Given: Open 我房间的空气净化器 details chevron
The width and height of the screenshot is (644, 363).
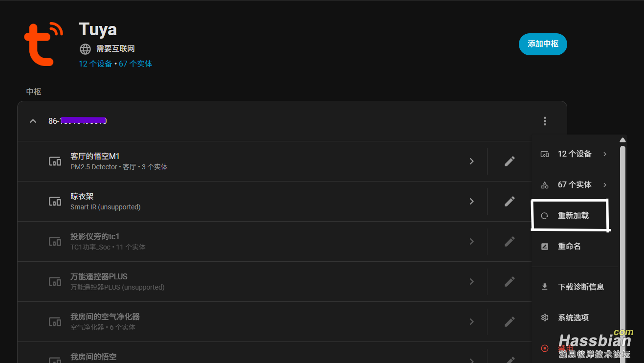Looking at the screenshot, I should click(471, 321).
